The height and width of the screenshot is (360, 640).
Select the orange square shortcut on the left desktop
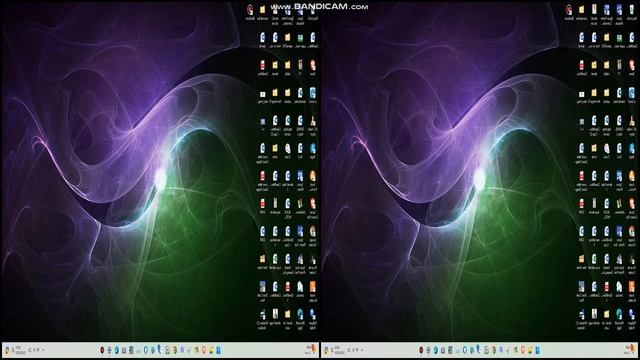[x=312, y=286]
